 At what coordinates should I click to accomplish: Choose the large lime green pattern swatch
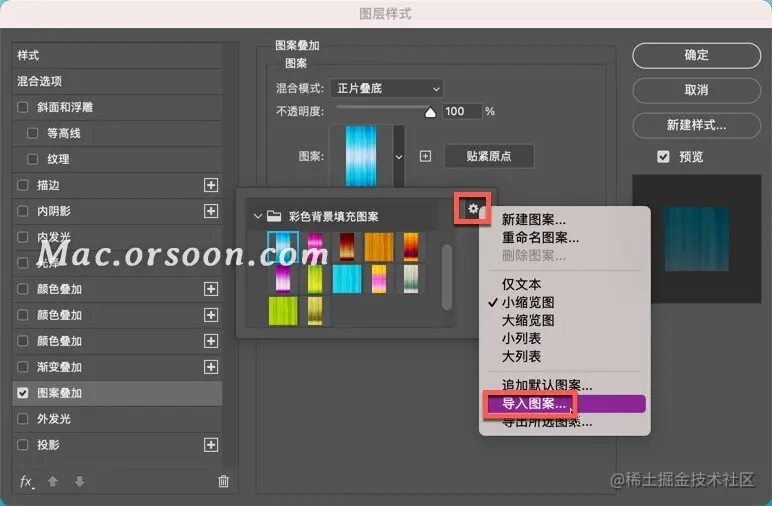coord(283,311)
